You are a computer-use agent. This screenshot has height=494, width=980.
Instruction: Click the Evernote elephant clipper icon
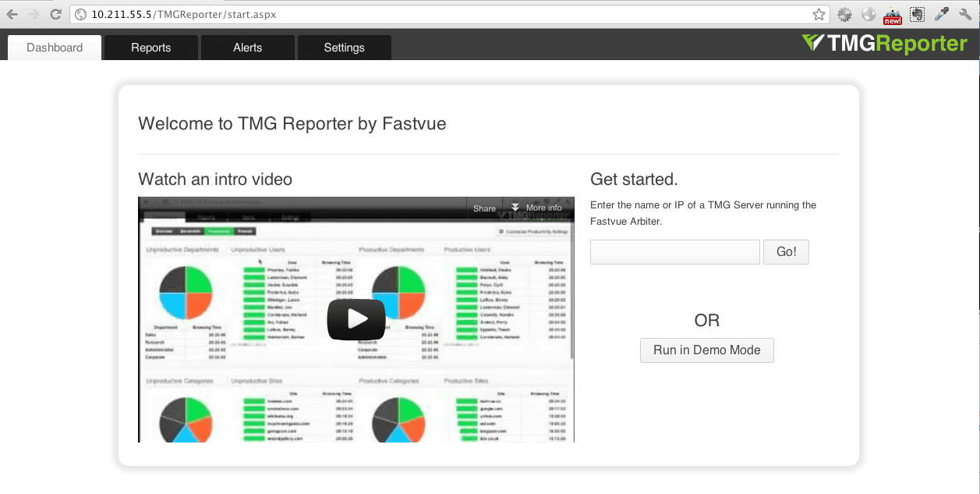click(918, 14)
